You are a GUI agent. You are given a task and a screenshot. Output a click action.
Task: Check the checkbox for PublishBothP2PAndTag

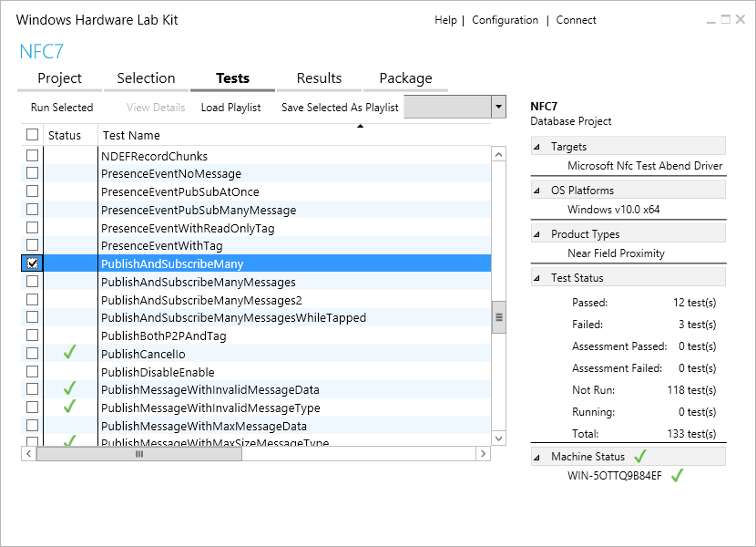click(32, 335)
